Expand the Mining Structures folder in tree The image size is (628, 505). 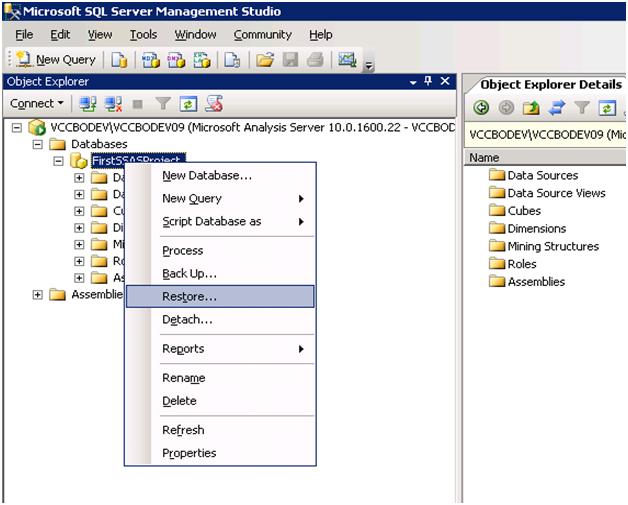point(79,244)
